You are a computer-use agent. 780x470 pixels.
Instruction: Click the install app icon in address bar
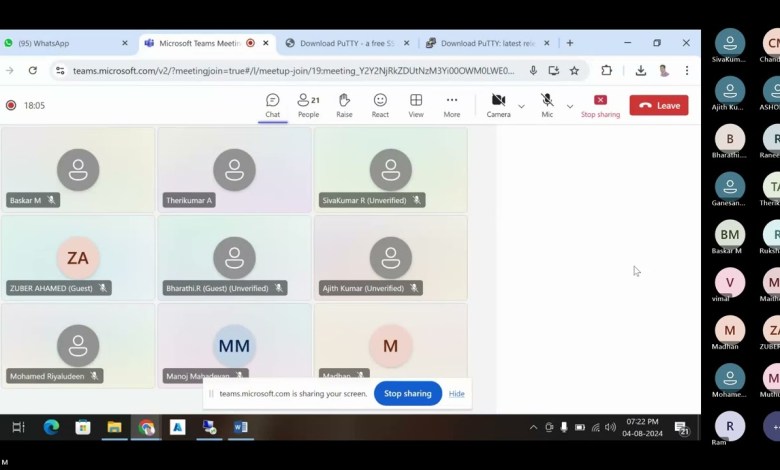pyautogui.click(x=554, y=71)
